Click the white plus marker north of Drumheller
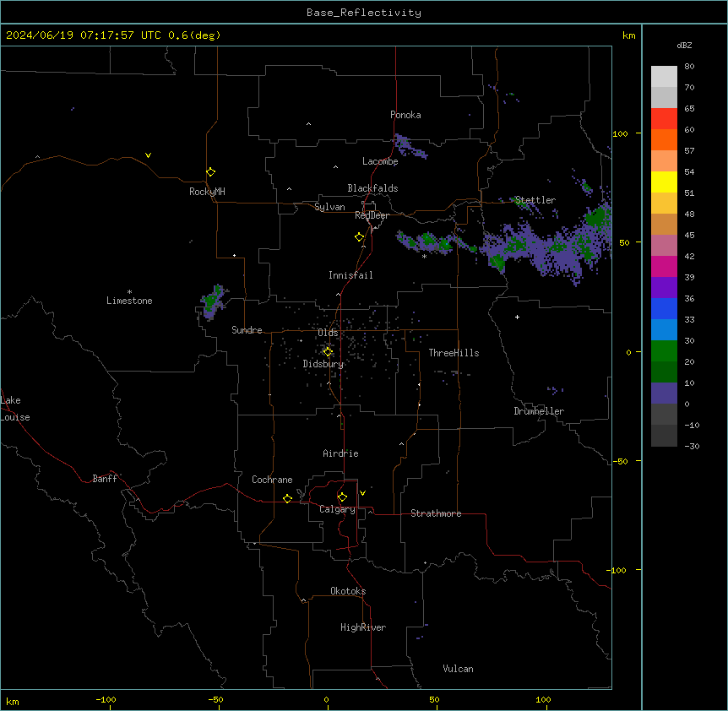The image size is (728, 711). [517, 317]
